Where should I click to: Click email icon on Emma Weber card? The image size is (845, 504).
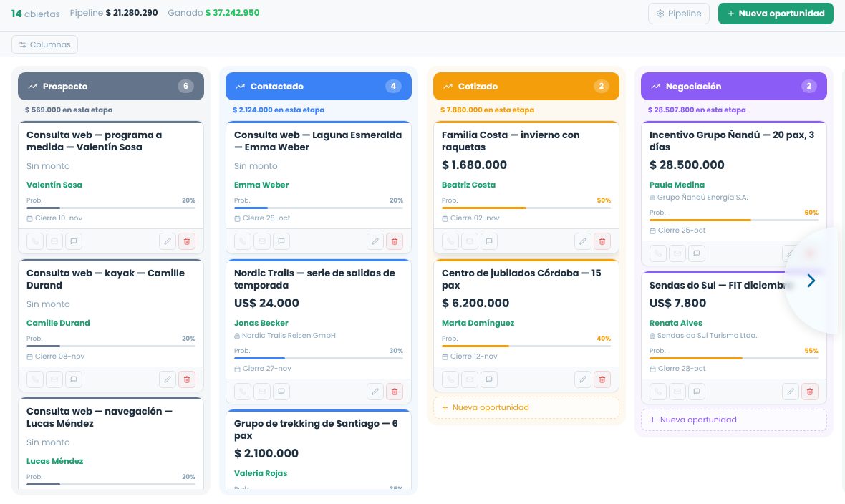(x=262, y=241)
